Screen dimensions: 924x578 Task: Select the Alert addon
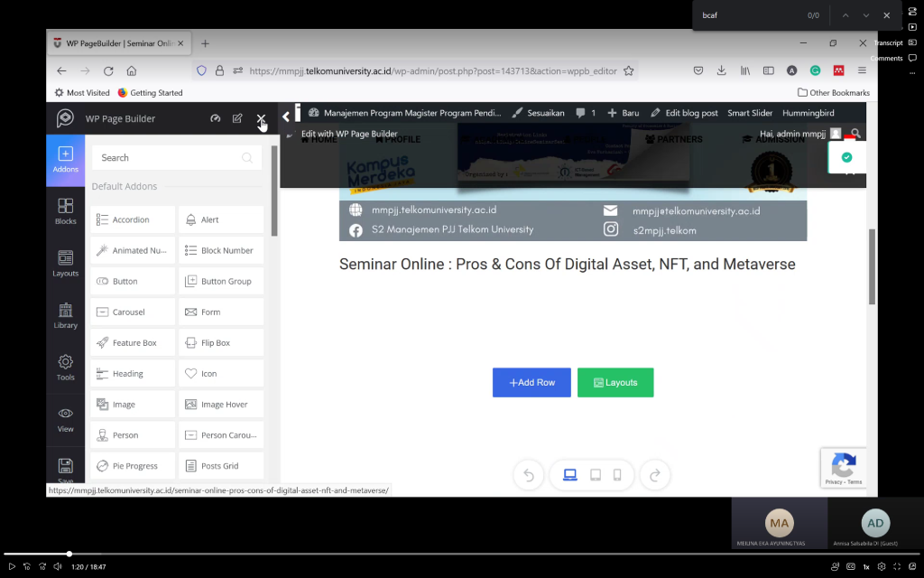pyautogui.click(x=221, y=219)
